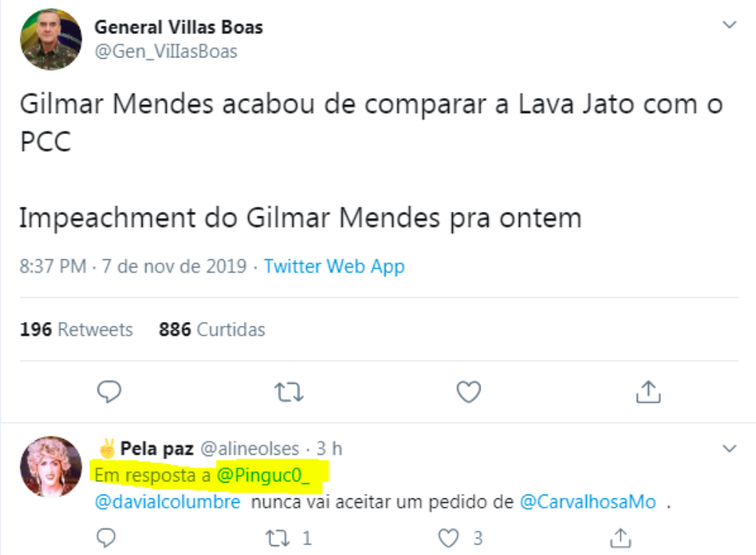Open the Twitter Web App source link
The height and width of the screenshot is (555, 756).
click(334, 266)
